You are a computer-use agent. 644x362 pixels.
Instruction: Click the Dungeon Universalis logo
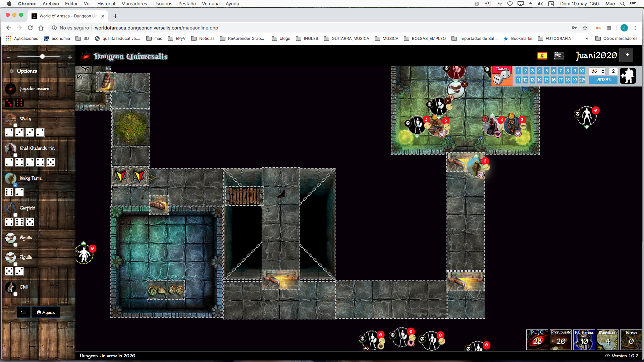point(124,56)
